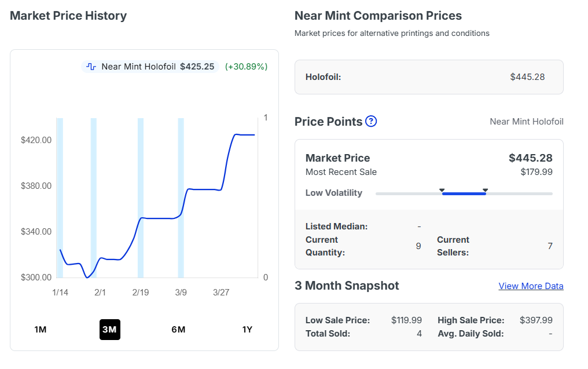Viewport: 588px width, 369px height.
Task: Click the Price Points help question-mark icon
Action: tap(371, 122)
